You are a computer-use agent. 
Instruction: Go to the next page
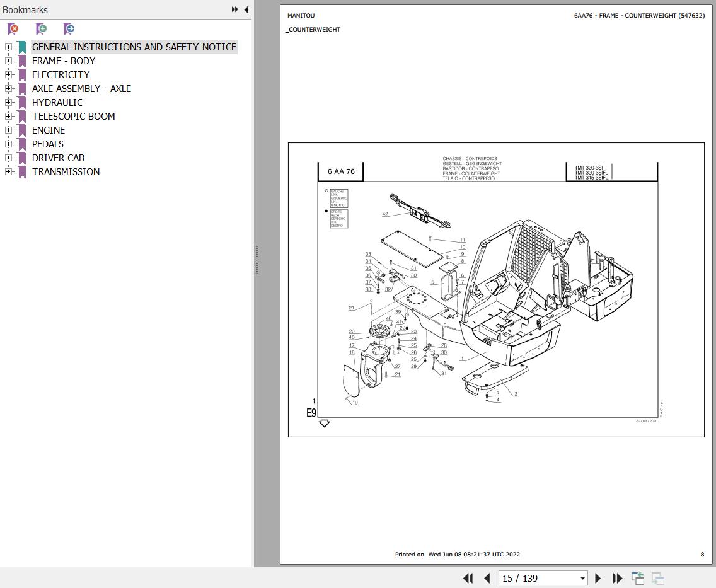(598, 579)
